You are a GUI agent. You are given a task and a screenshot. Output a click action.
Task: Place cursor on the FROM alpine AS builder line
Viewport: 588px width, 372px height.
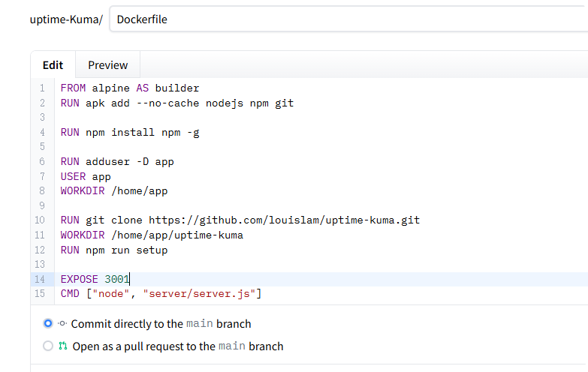pos(129,88)
